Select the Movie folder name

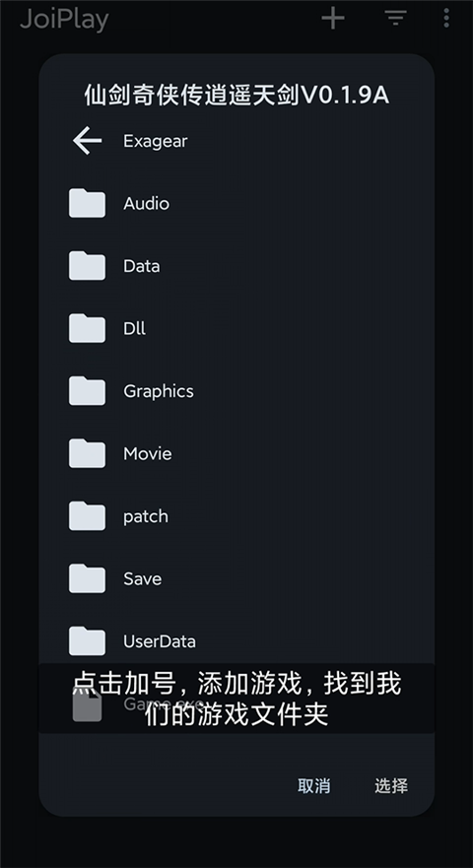[148, 454]
